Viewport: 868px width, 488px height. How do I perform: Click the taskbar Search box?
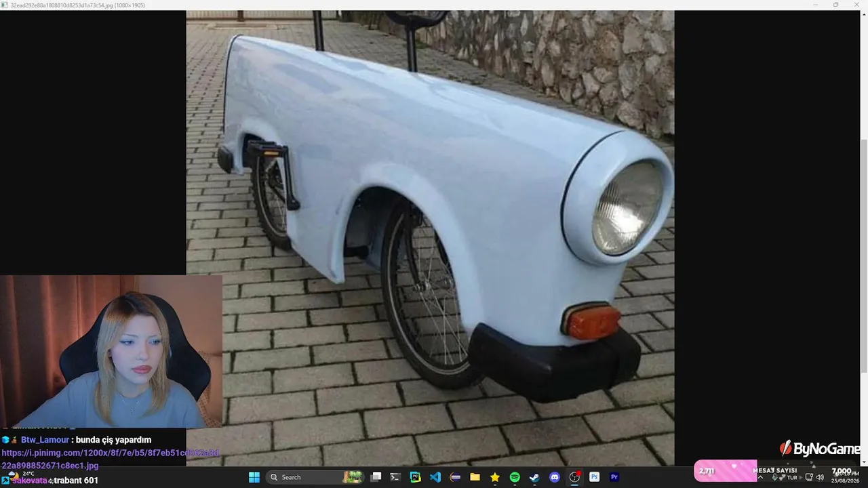pos(315,477)
